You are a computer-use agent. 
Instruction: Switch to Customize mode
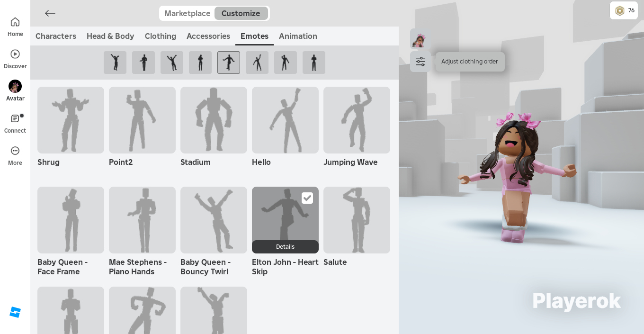241,13
